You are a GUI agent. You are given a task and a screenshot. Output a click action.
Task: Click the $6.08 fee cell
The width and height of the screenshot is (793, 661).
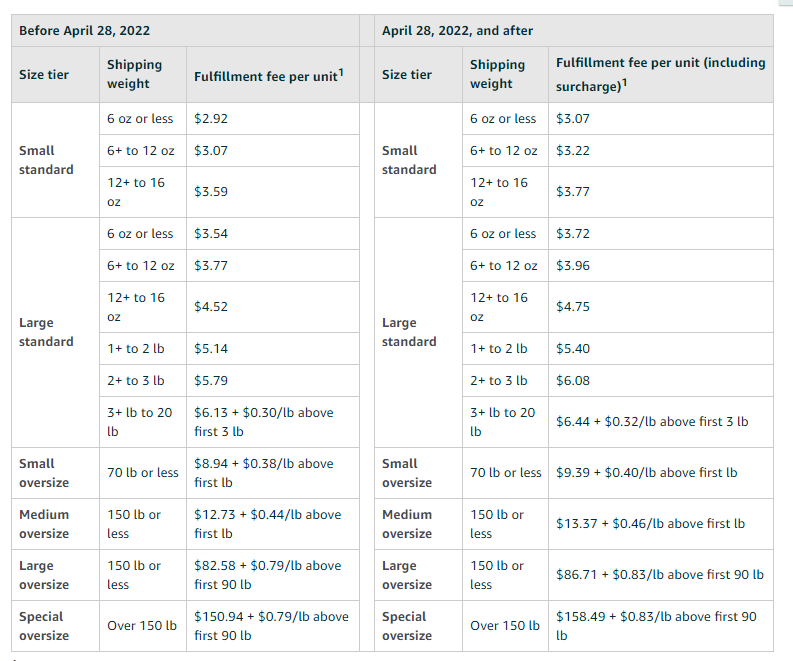[574, 381]
